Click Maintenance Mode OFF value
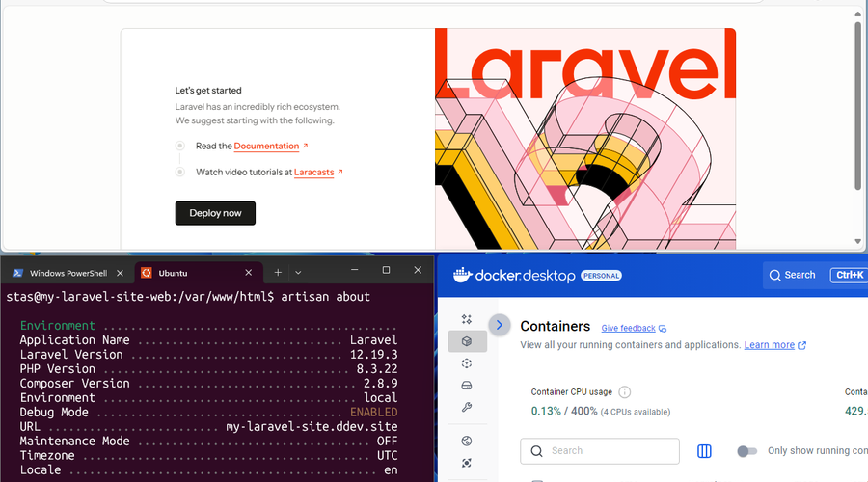The height and width of the screenshot is (482, 868). (x=388, y=442)
